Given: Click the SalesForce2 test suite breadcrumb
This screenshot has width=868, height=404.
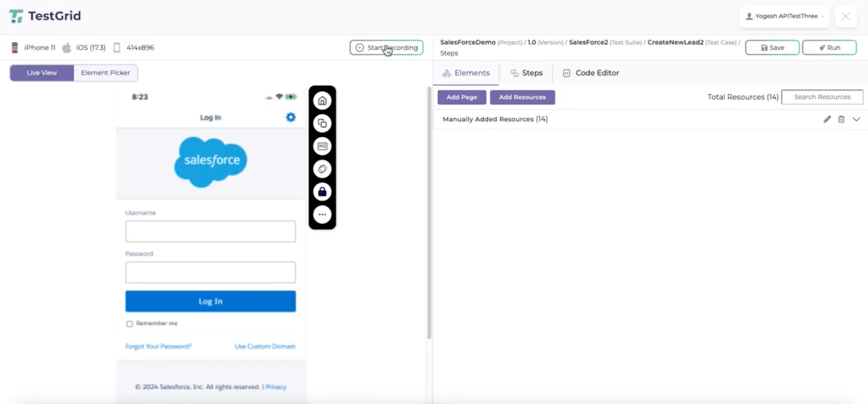Looking at the screenshot, I should (588, 42).
